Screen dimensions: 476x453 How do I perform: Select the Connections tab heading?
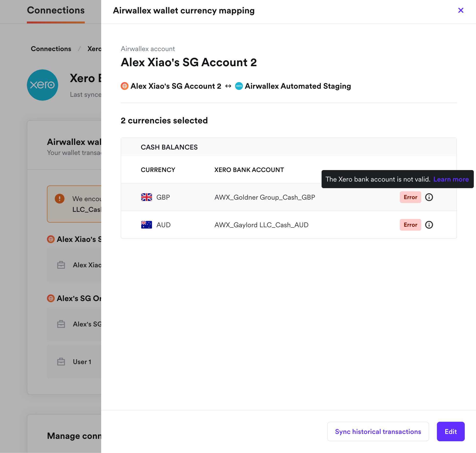click(56, 10)
